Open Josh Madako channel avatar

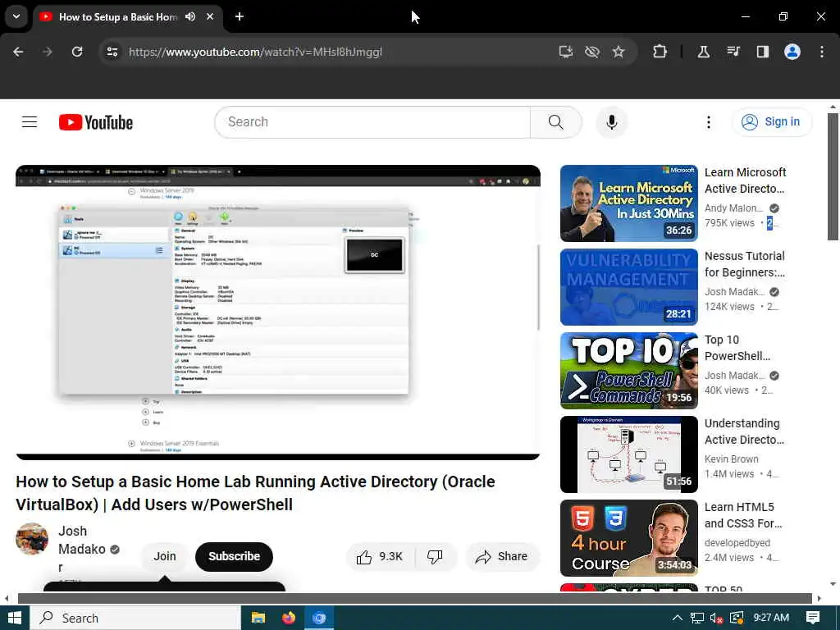32,539
